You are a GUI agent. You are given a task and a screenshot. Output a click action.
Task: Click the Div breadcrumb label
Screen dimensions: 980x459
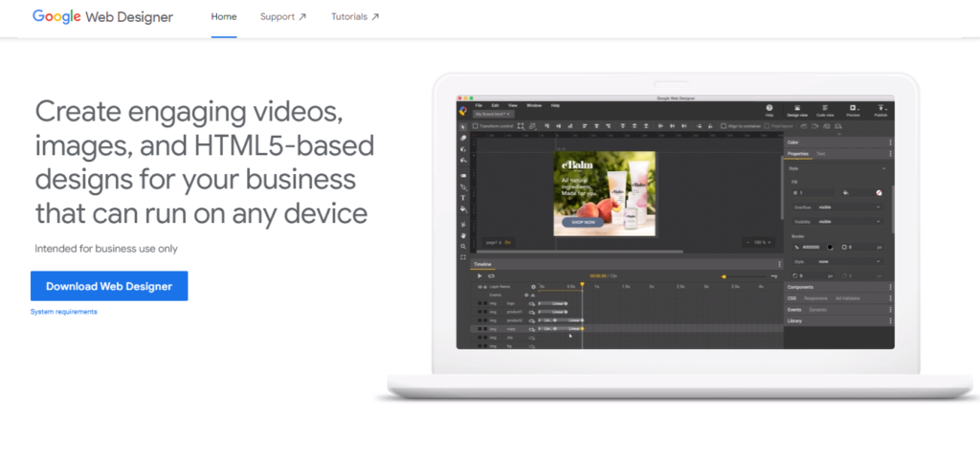508,242
